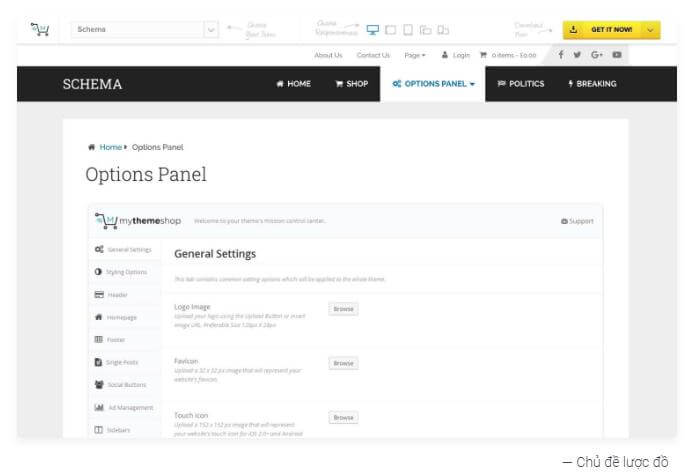Viewport: 697px width, 473px height.
Task: Click the GET IT NOW! button
Action: (602, 30)
